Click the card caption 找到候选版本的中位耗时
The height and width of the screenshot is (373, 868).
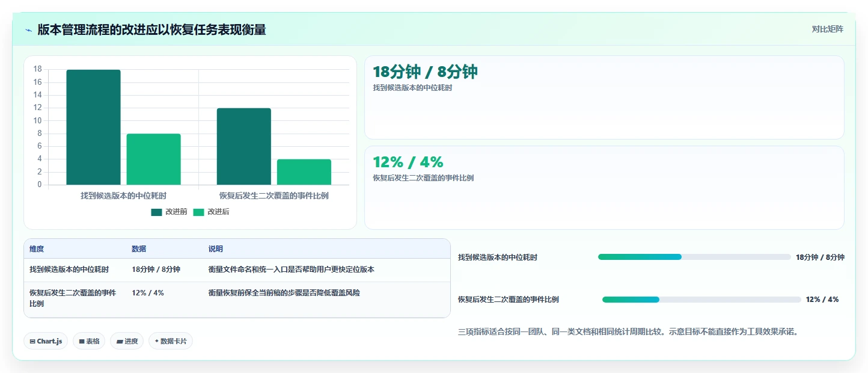point(412,88)
